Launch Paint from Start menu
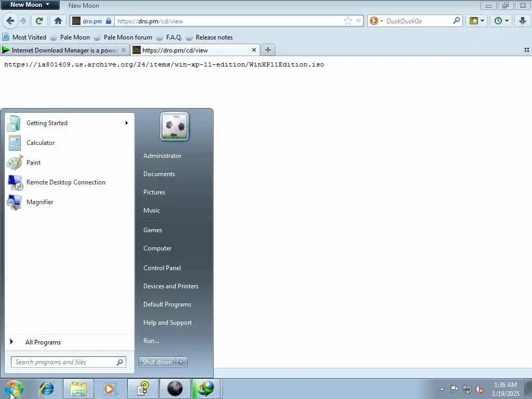532x399 pixels. [x=70, y=163]
